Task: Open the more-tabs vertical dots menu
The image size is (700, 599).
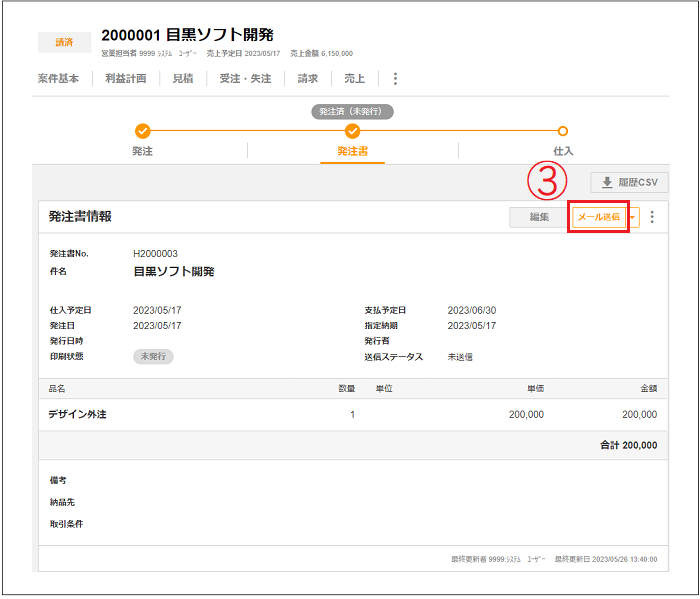Action: coord(395,79)
